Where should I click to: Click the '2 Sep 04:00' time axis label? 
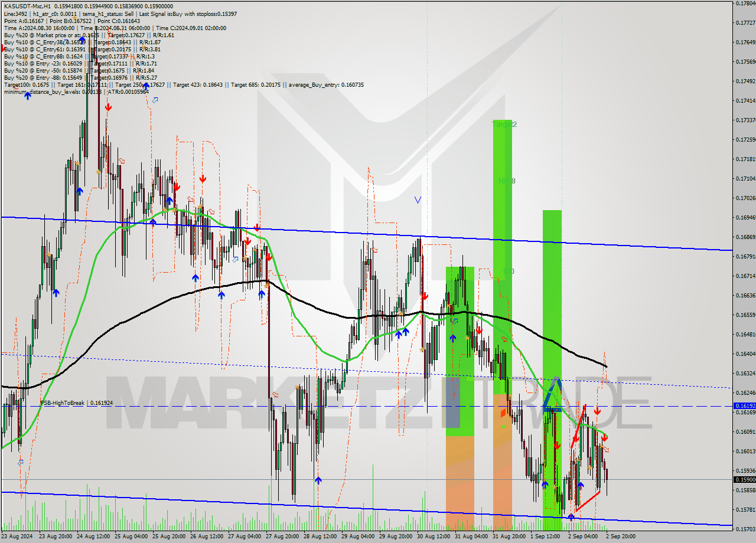(583, 537)
